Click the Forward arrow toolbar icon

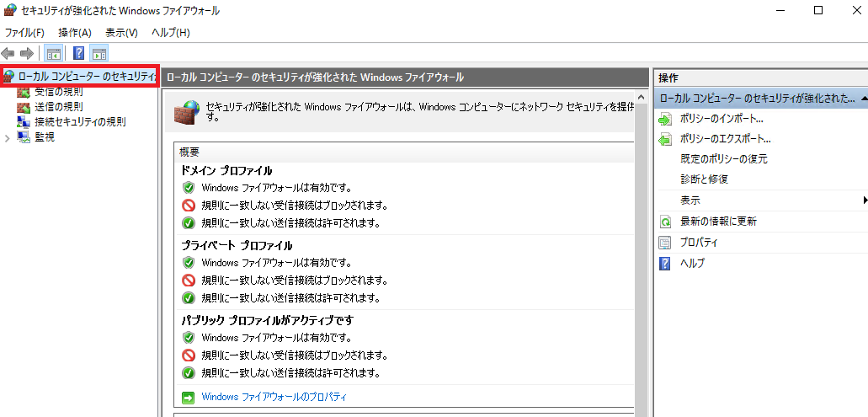(26, 53)
